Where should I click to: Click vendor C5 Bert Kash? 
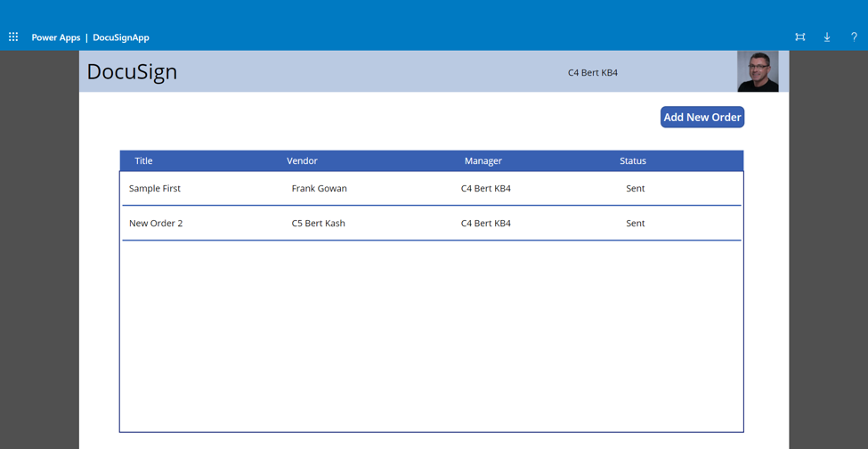(x=318, y=224)
